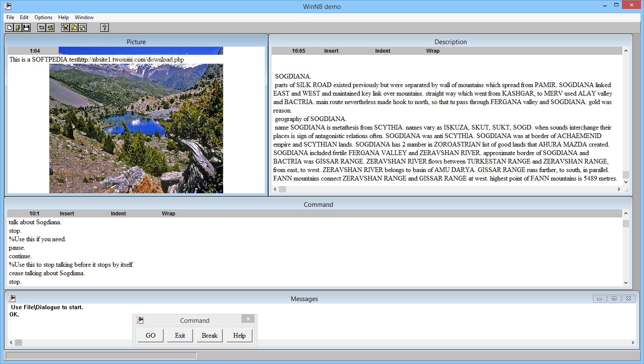The width and height of the screenshot is (644, 364).
Task: Open the File menu
Action: [10, 17]
